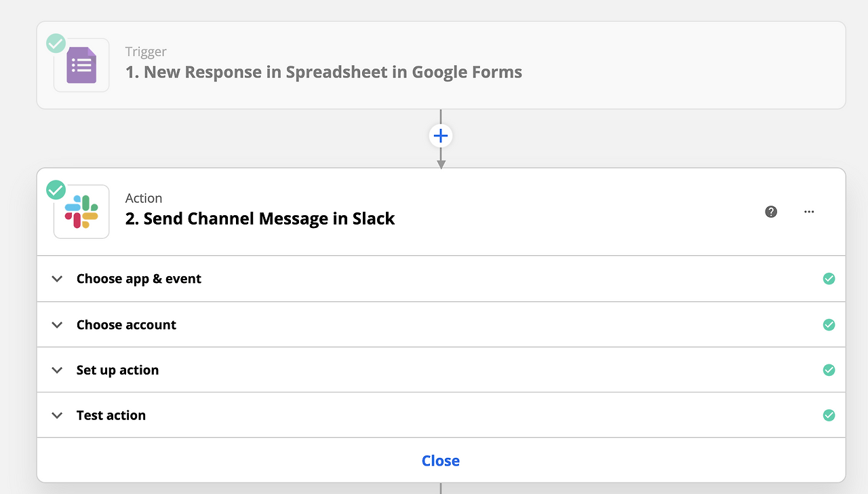Open the New Response in Spreadsheet trigger step
Viewport: 868px width, 494px height.
click(323, 72)
